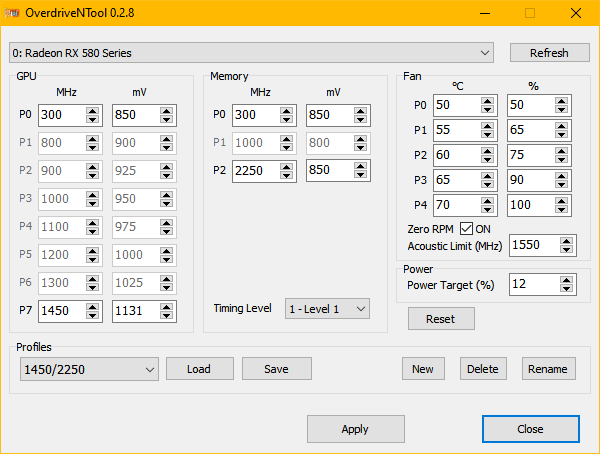
Task: Minimize the OverdriveNTool window
Action: 485,13
